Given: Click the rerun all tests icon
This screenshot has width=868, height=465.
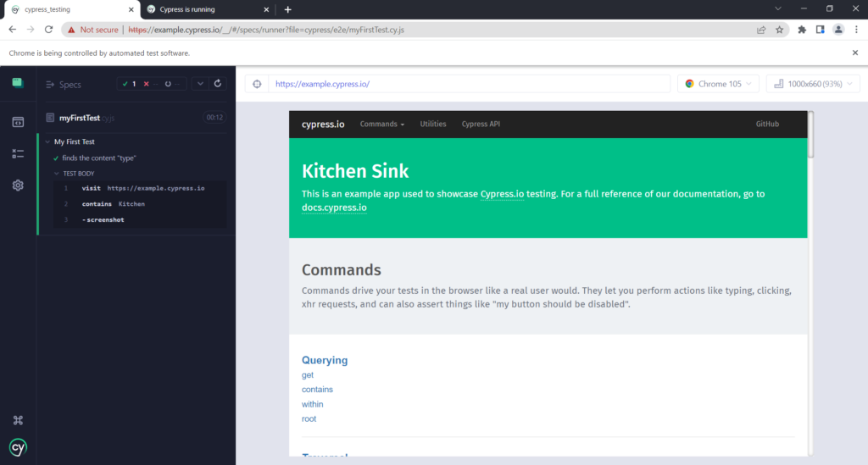Looking at the screenshot, I should pyautogui.click(x=218, y=84).
